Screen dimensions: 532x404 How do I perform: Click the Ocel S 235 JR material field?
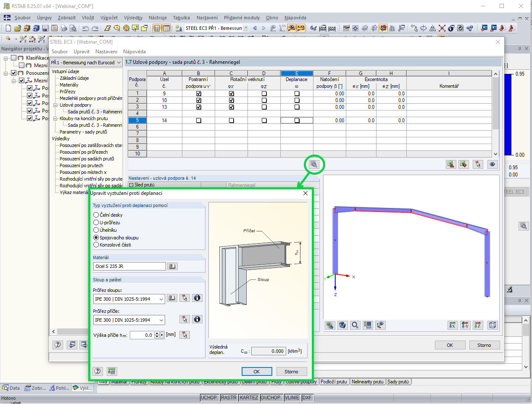(x=129, y=266)
